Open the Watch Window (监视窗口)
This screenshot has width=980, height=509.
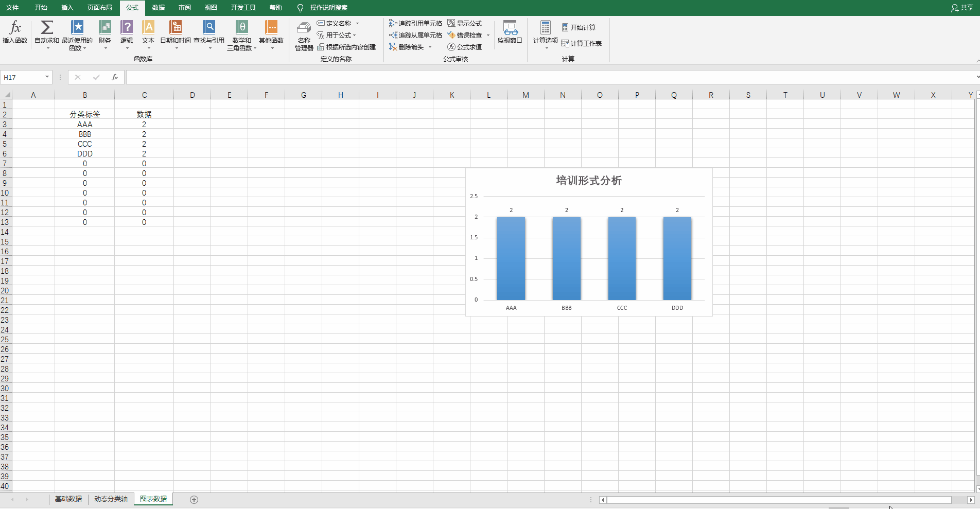tap(510, 32)
